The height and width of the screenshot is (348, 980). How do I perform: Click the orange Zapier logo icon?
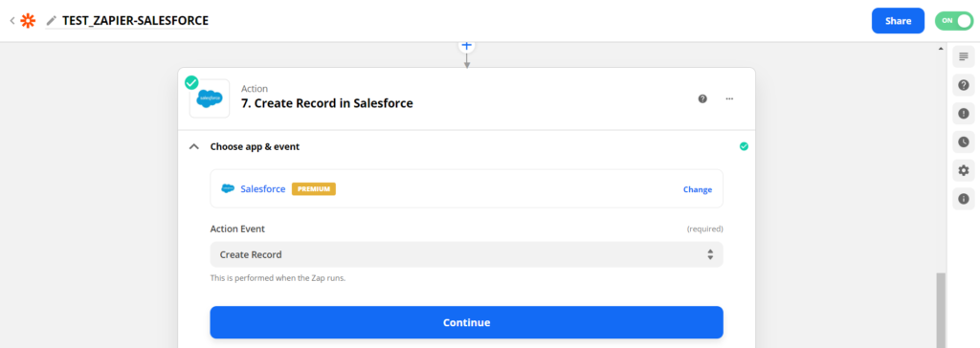pyautogui.click(x=28, y=21)
